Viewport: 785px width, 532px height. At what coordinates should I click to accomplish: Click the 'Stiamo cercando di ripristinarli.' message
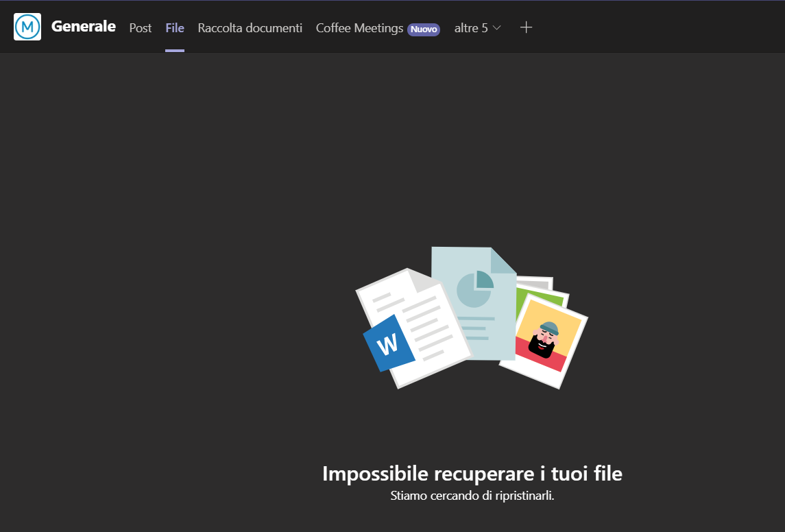(472, 496)
